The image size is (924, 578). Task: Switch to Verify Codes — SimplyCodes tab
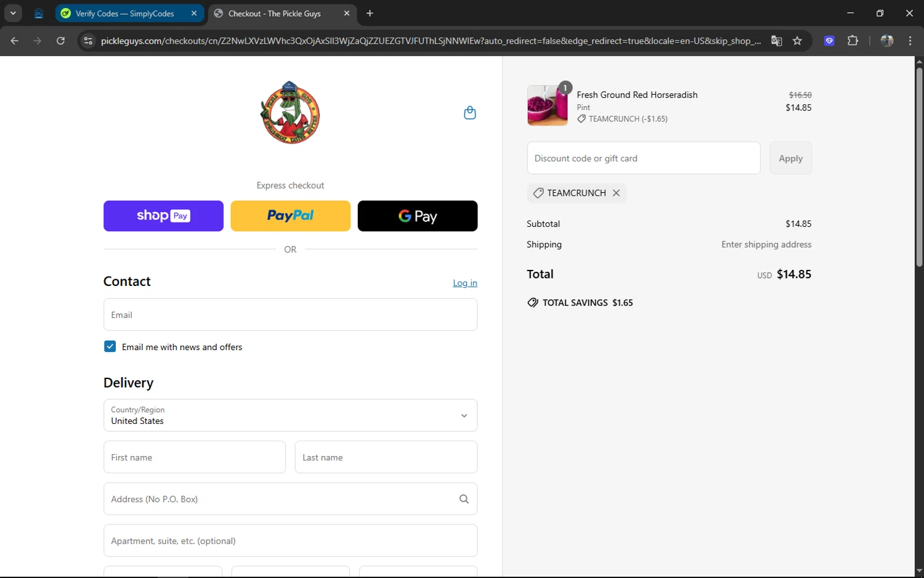coord(129,14)
